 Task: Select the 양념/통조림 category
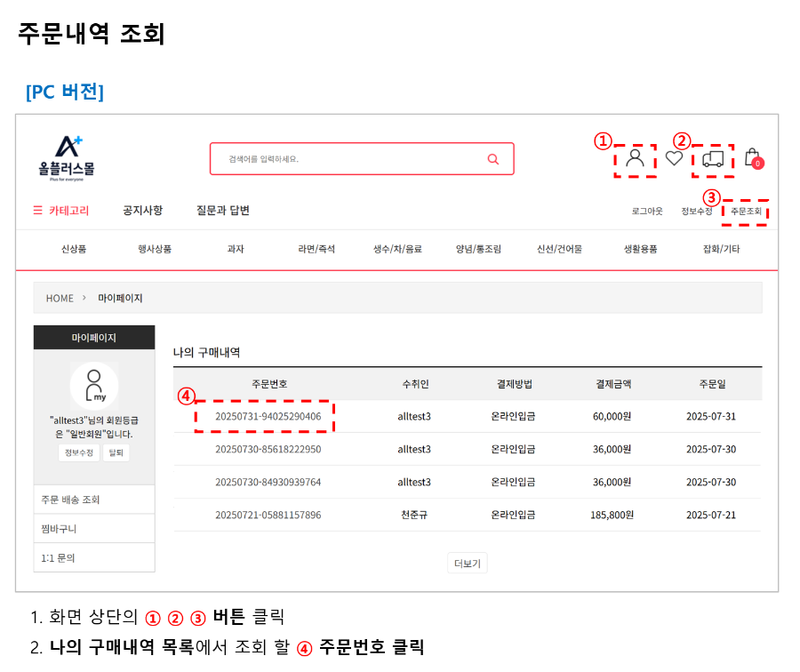(478, 249)
